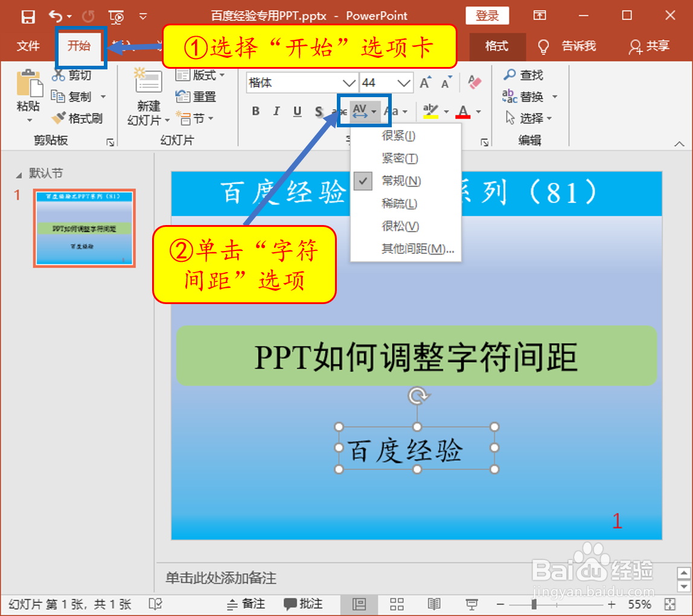Collapse the 默认节 section

click(x=19, y=176)
